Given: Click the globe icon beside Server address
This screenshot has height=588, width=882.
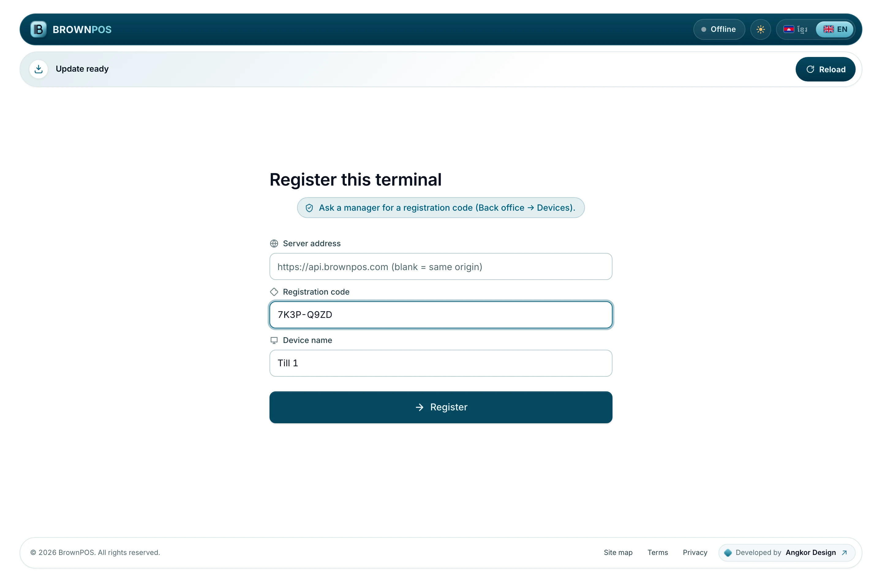Looking at the screenshot, I should [x=274, y=243].
